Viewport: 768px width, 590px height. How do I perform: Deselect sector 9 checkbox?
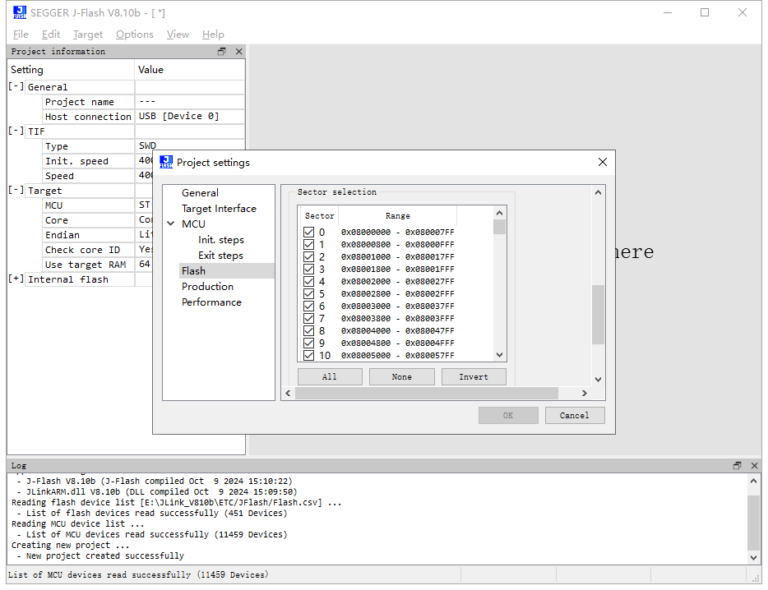click(x=309, y=343)
